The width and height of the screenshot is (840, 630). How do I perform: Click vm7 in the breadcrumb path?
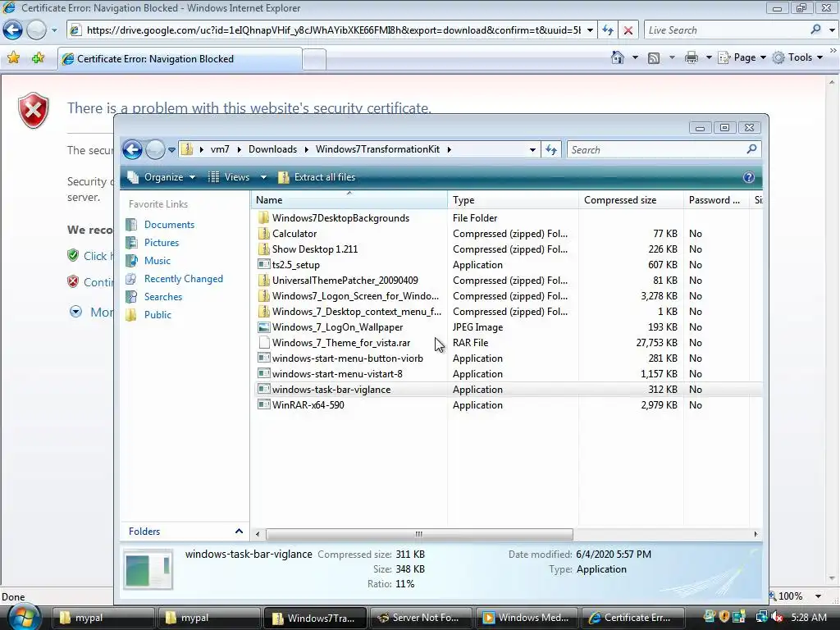220,149
